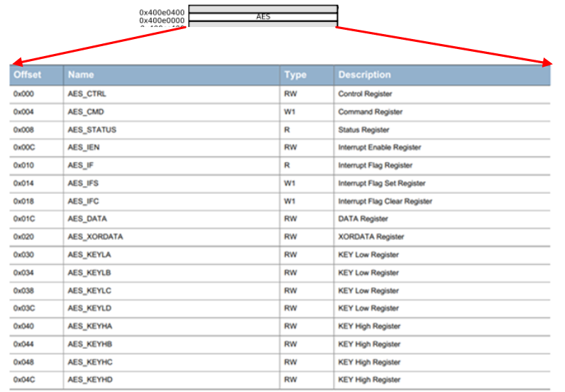Select the AES_XORDATA register name
The height and width of the screenshot is (392, 565).
click(96, 237)
